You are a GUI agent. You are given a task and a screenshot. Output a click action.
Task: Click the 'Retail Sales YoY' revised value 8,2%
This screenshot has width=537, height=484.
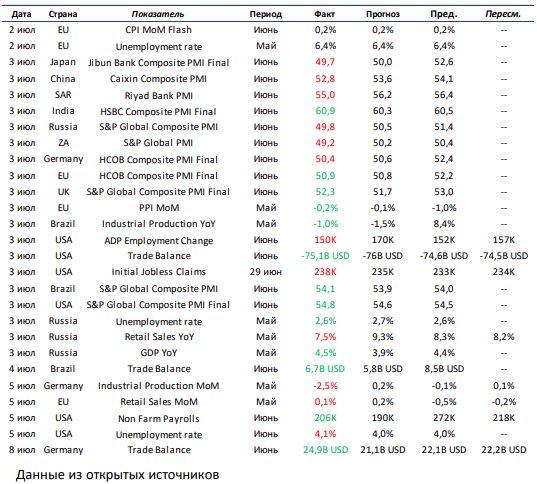pyautogui.click(x=504, y=337)
